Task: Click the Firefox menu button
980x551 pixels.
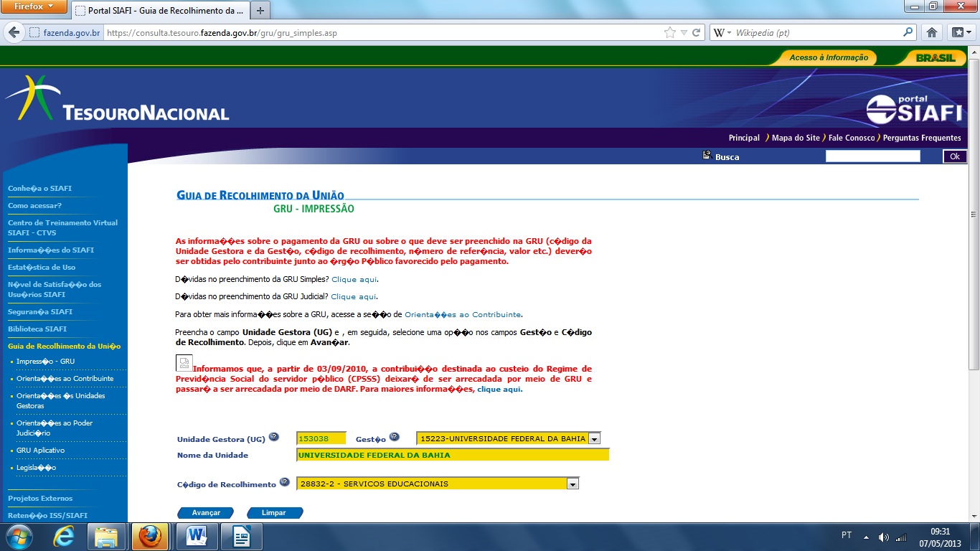Action: tap(34, 7)
